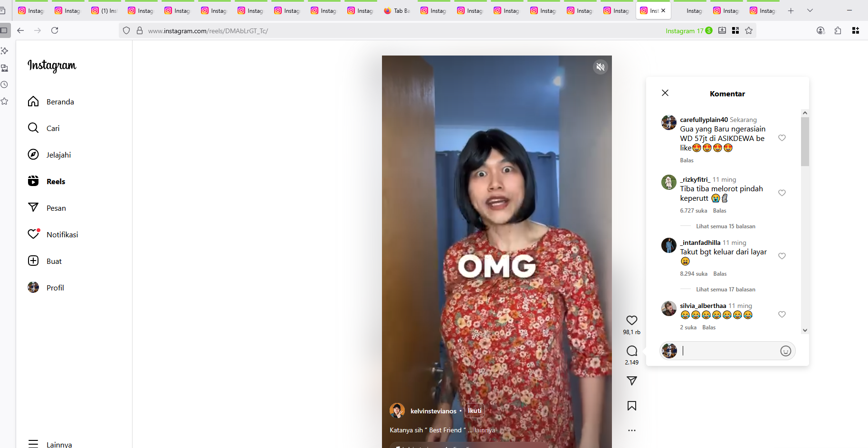Open the Lainnya menu in the sidebar
The width and height of the screenshot is (868, 448).
[50, 444]
